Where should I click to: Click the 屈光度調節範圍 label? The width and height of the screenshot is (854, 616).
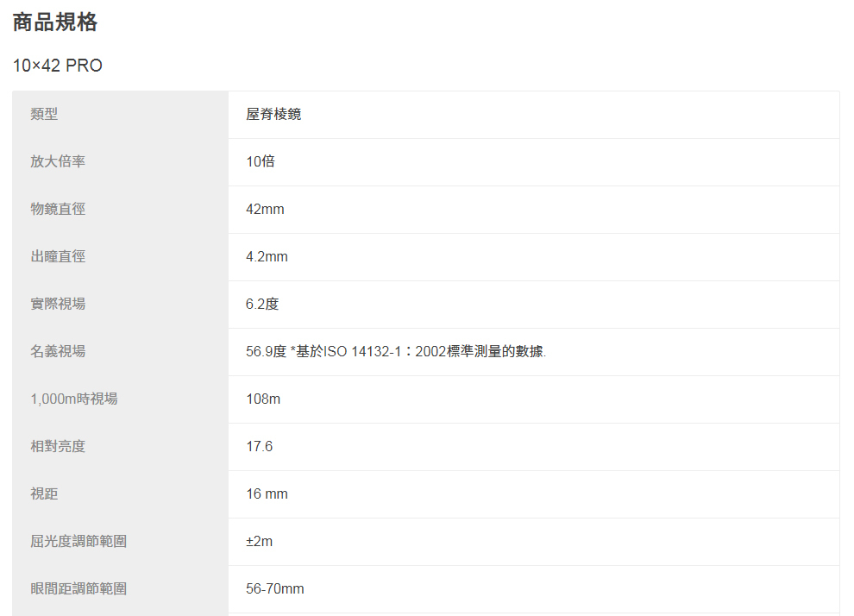[x=78, y=541]
